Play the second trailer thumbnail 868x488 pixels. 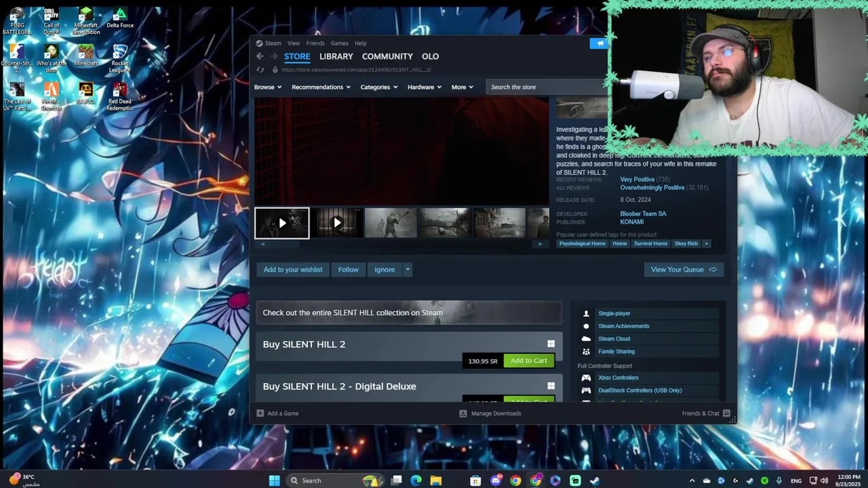click(336, 223)
